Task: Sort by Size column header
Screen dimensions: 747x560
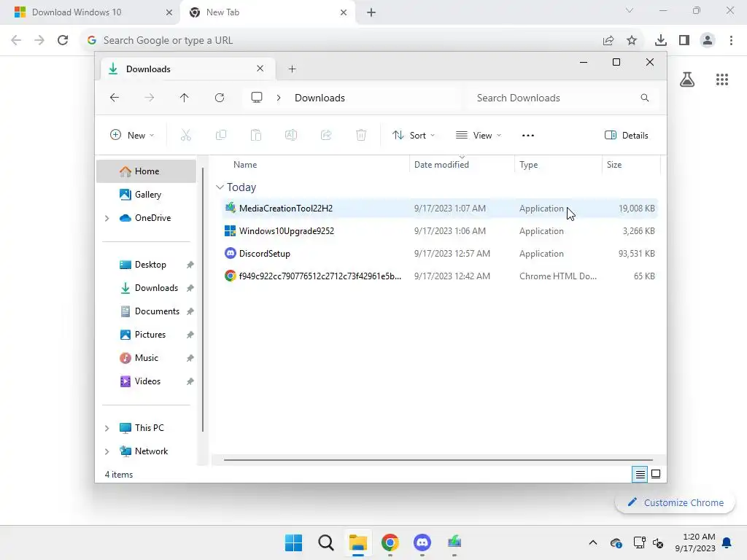Action: (x=631, y=165)
